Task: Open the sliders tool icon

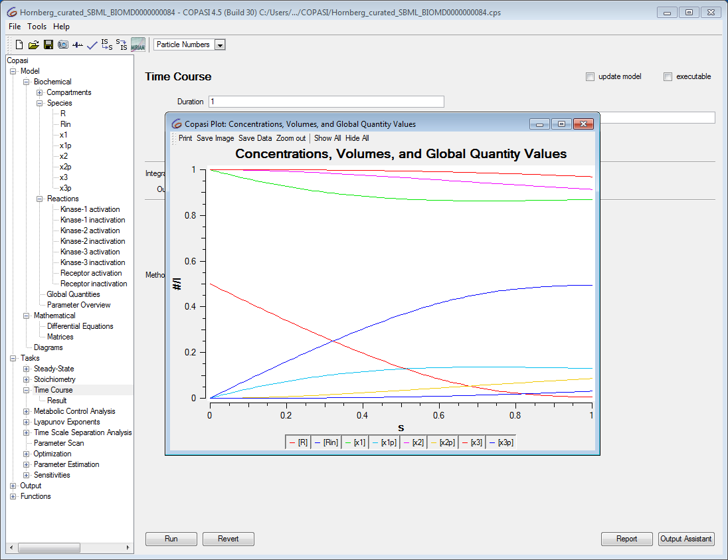Action: click(78, 45)
